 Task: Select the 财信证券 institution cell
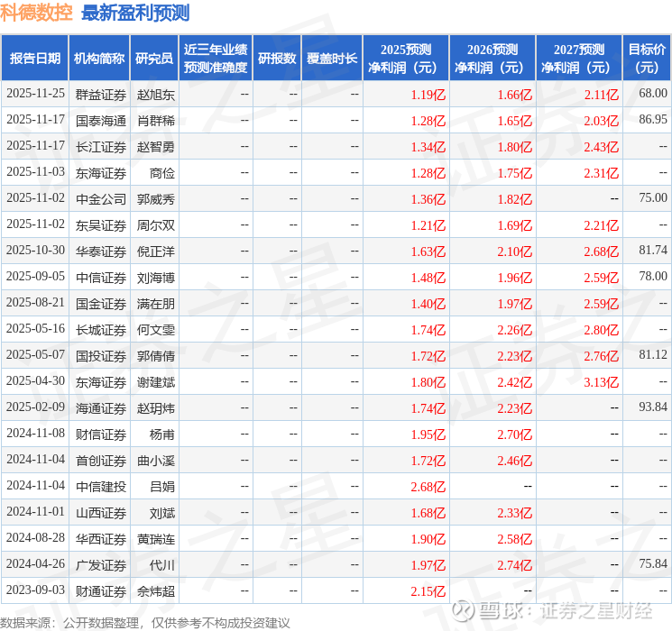101,434
